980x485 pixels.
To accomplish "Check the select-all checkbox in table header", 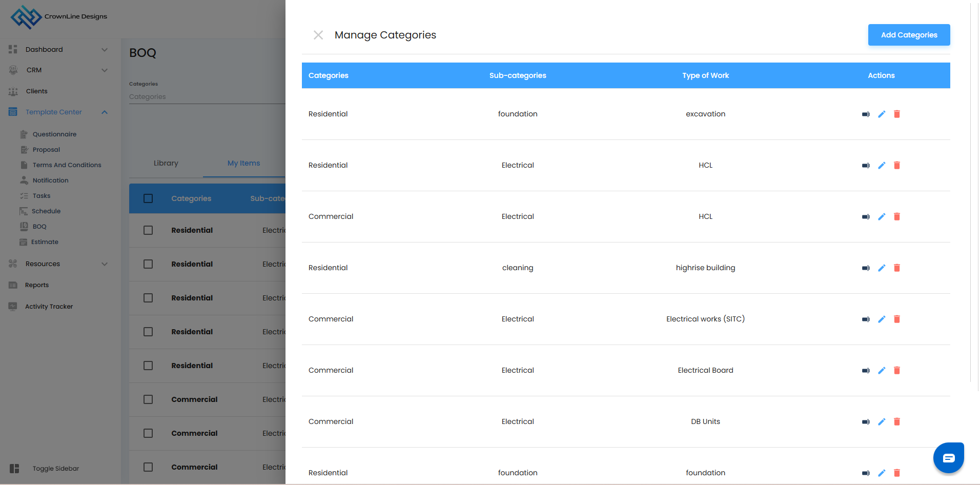I will pyautogui.click(x=148, y=198).
